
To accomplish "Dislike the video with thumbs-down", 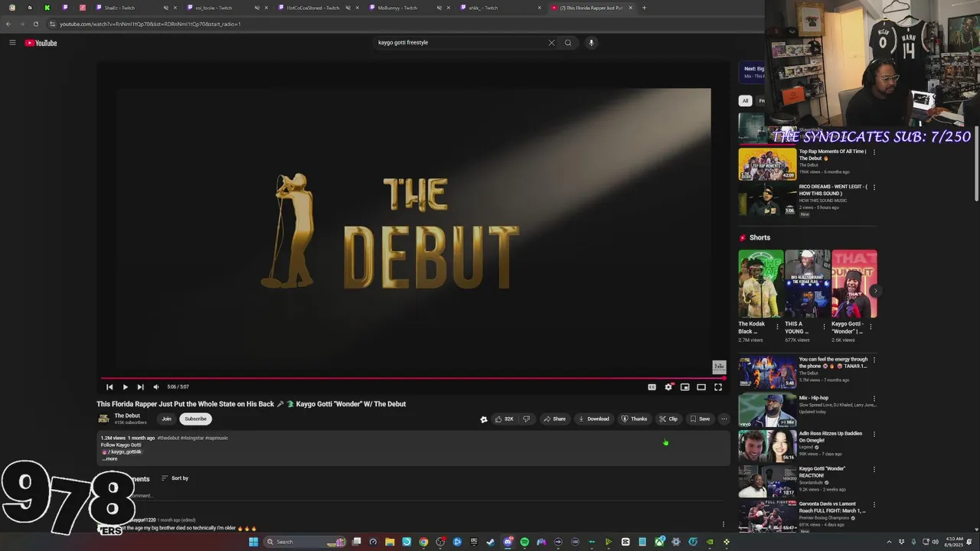I will [526, 419].
